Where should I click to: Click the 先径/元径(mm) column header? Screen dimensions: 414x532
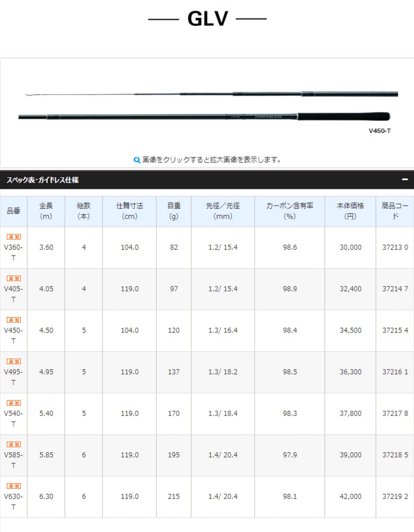pos(223,211)
